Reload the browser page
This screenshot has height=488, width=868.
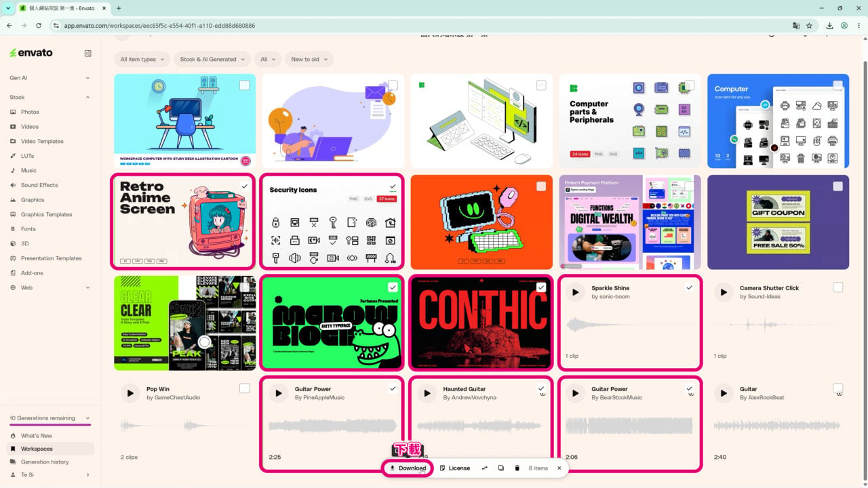[x=39, y=26]
